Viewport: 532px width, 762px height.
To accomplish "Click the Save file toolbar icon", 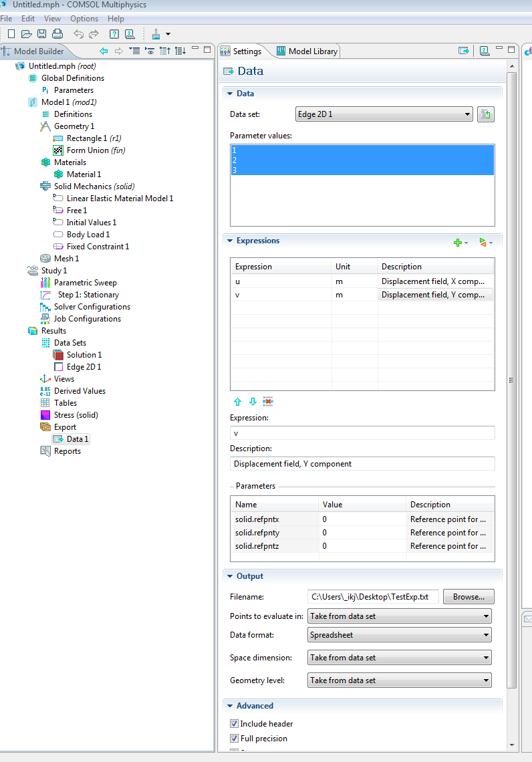I will point(41,33).
